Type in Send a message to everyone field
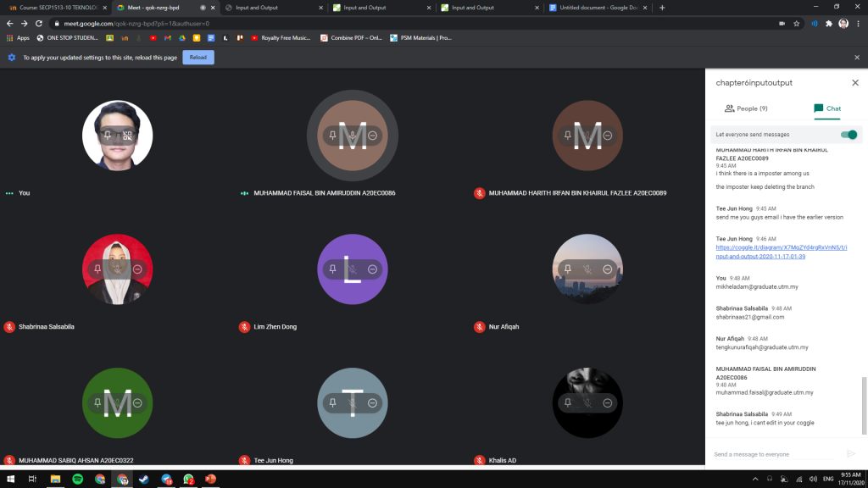This screenshot has width=868, height=488. tap(776, 454)
